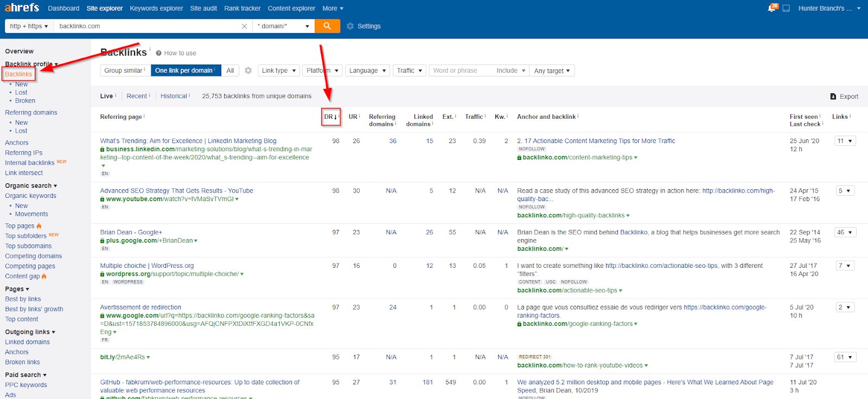Viewport: 868px width, 399px height.
Task: Click the flame icon next to Top pages
Action: click(x=39, y=226)
